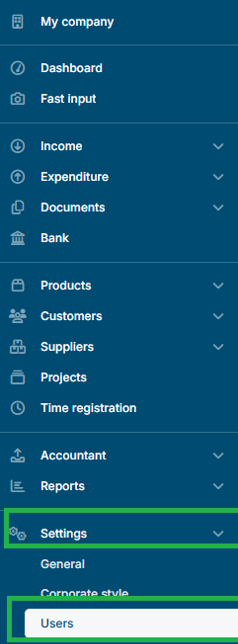238x644 pixels.
Task: Open the Suppliers page
Action: pos(67,347)
